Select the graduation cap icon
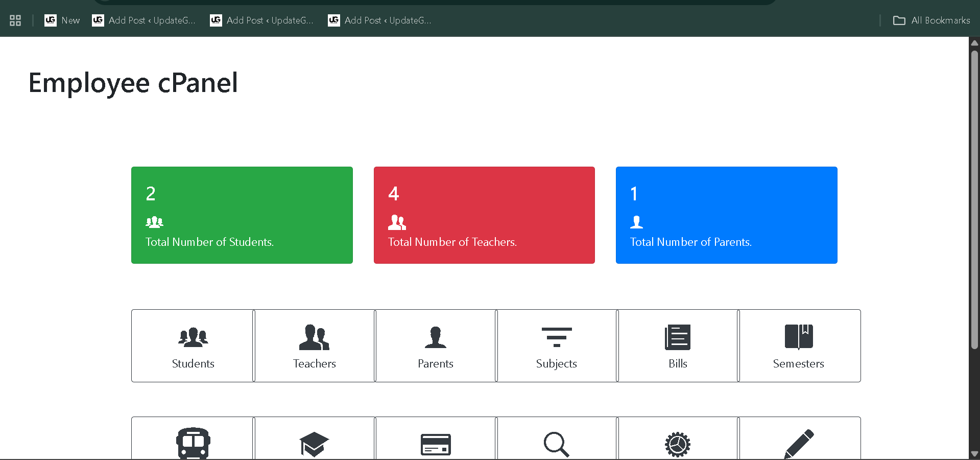The width and height of the screenshot is (980, 460). pyautogui.click(x=314, y=443)
